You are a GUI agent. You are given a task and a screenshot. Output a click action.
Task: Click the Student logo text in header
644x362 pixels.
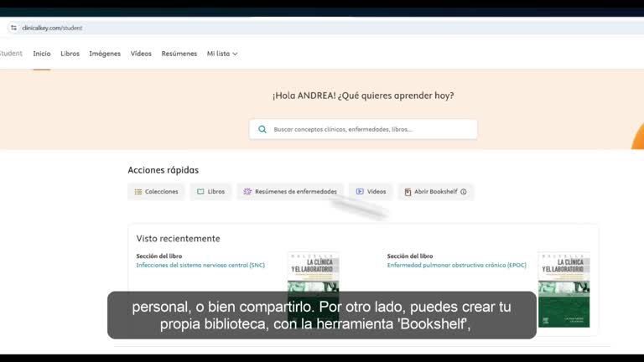[x=11, y=54]
